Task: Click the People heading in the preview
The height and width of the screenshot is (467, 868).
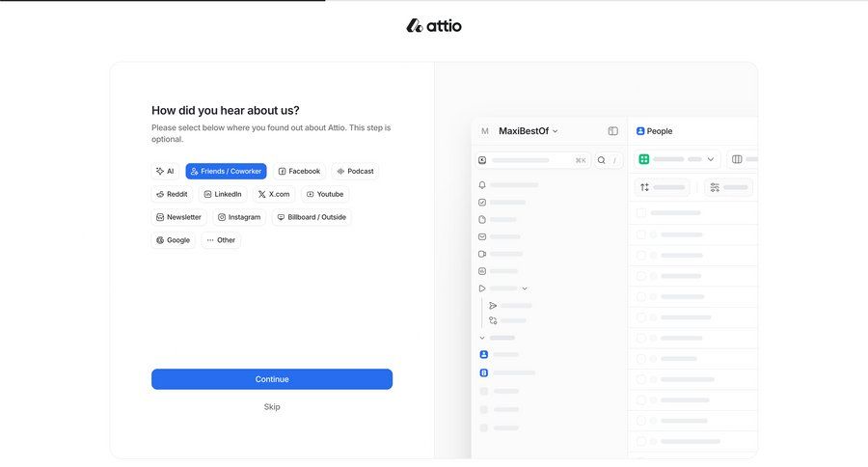Action: coord(654,131)
